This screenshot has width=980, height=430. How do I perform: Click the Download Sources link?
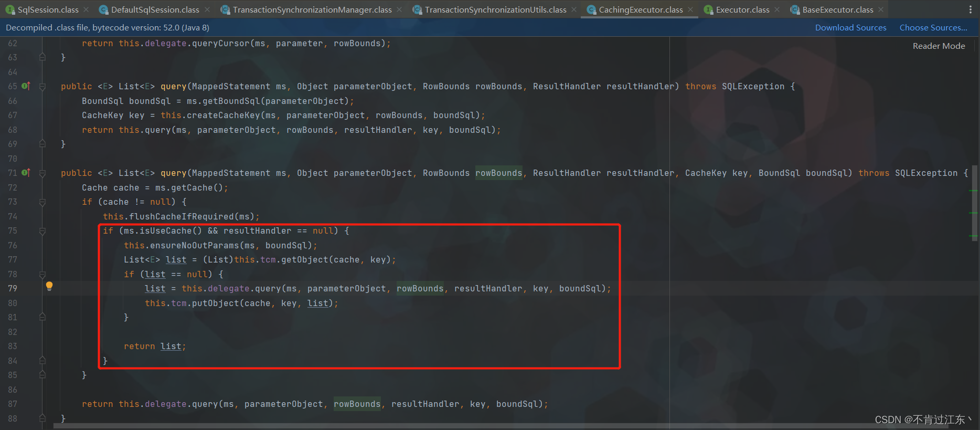click(850, 27)
